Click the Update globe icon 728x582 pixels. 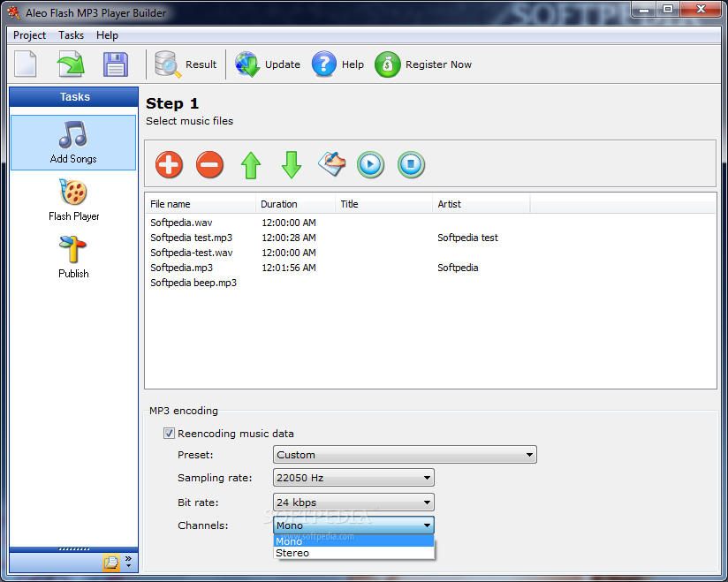[x=247, y=64]
